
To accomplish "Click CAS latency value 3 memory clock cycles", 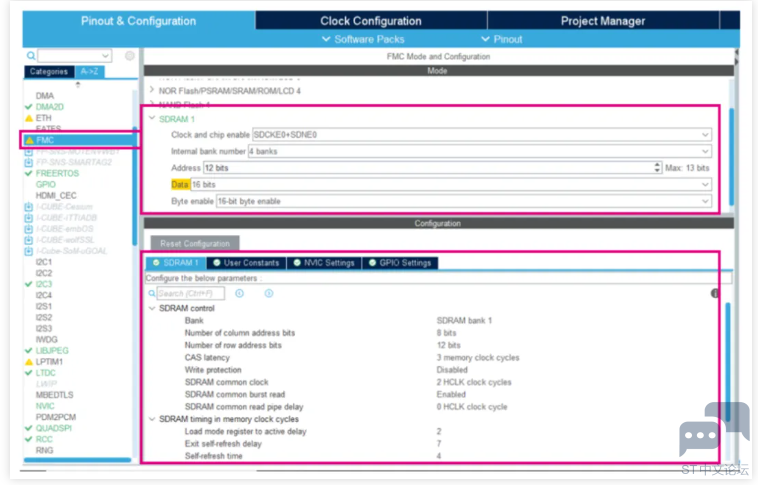I will point(478,357).
